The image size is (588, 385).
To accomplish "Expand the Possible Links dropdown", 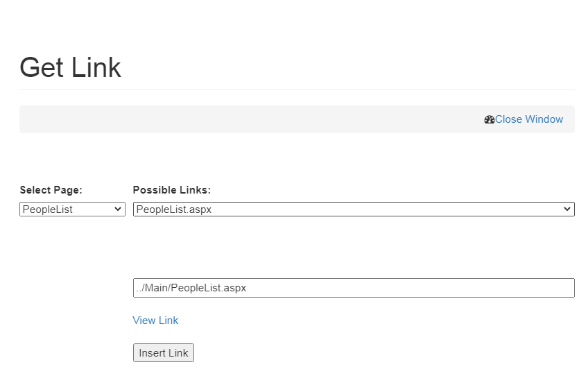I will [x=353, y=209].
